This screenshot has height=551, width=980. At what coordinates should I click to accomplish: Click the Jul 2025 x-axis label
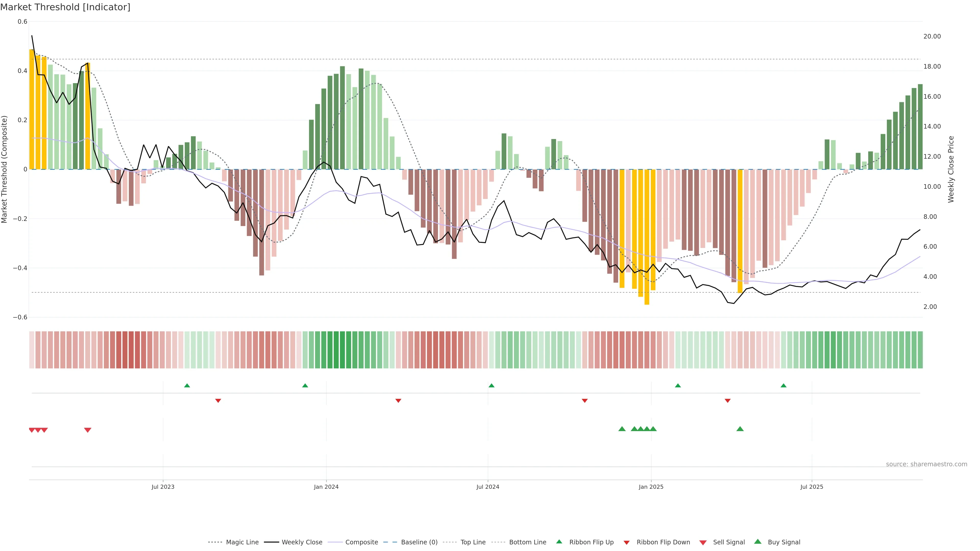tap(812, 487)
